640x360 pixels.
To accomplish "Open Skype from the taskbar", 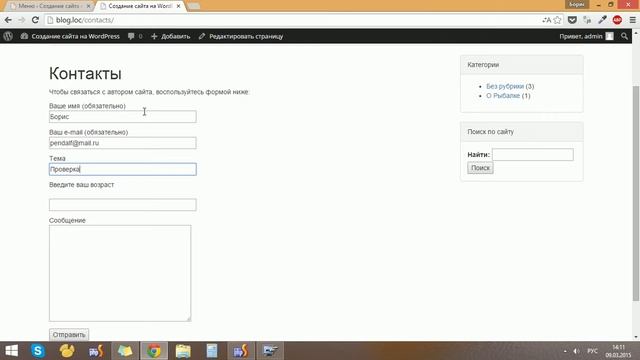I will click(x=38, y=351).
